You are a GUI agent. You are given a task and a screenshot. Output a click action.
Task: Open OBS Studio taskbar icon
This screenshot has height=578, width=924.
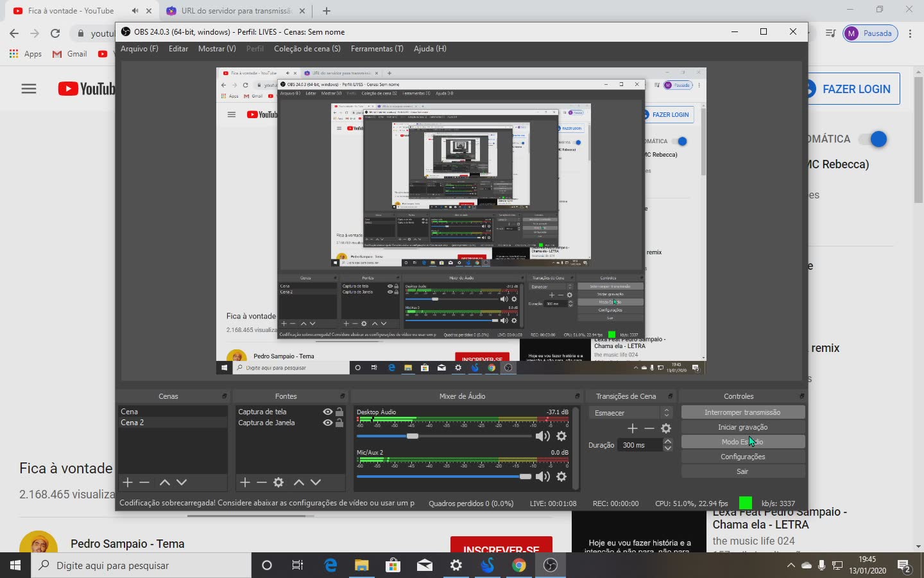coord(550,565)
